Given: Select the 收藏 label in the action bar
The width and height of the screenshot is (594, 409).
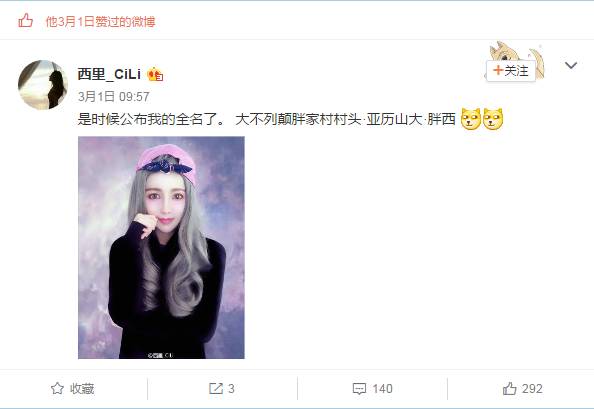Looking at the screenshot, I should pos(82,389).
